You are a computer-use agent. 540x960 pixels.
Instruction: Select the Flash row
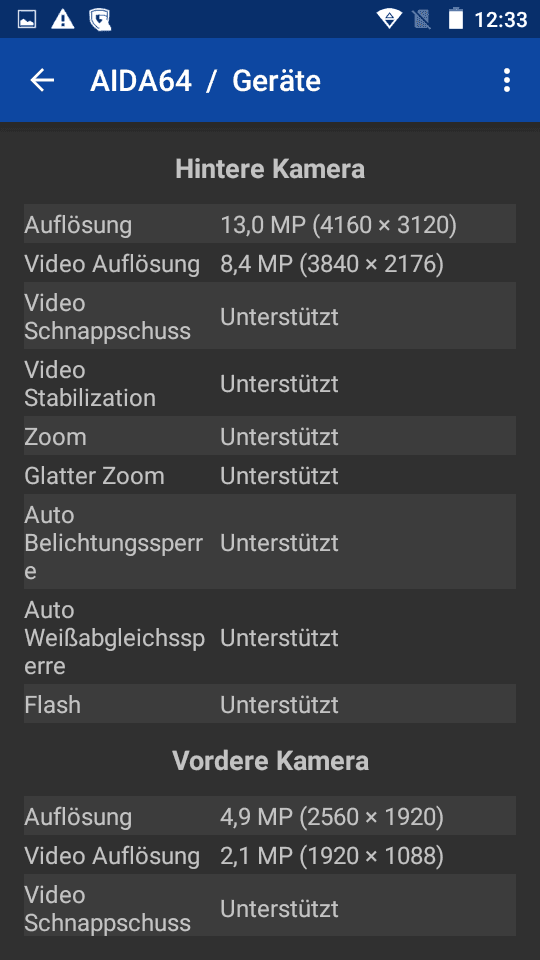click(270, 703)
